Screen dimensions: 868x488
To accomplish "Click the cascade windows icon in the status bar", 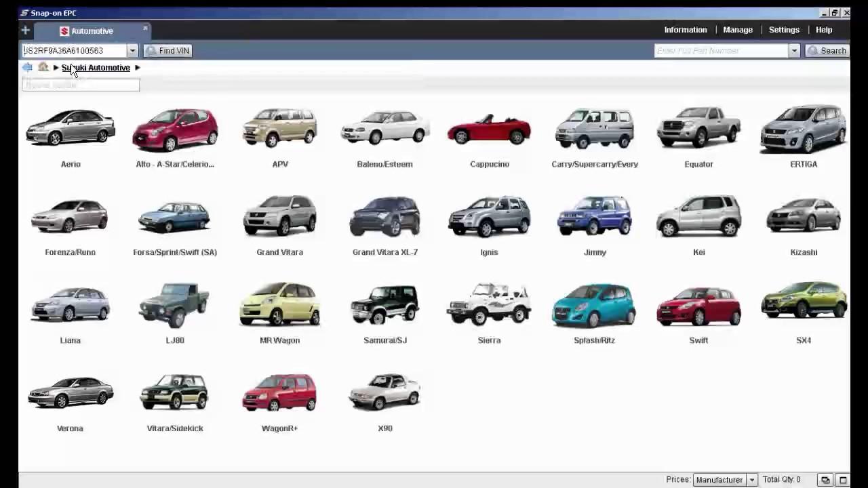I will click(825, 479).
